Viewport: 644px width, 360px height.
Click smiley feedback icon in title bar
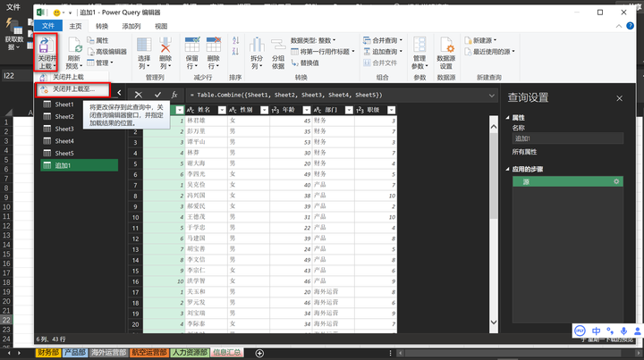click(56, 13)
